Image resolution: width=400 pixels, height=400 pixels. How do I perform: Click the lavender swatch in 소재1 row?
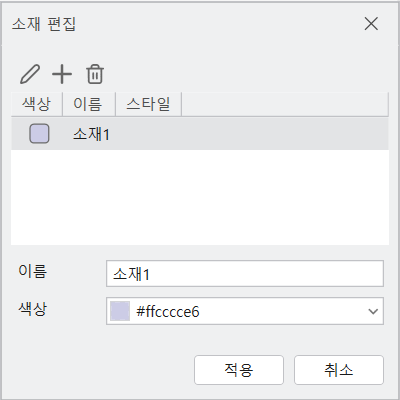(x=39, y=134)
